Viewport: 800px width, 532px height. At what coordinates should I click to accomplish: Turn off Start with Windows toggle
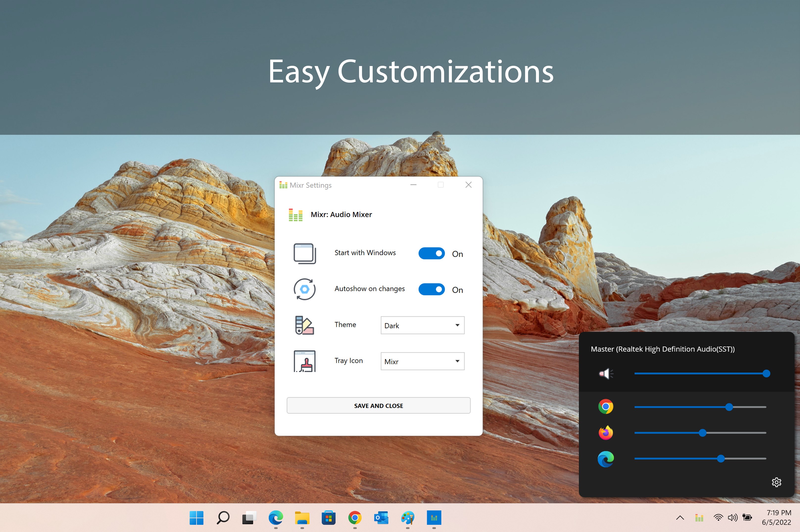(x=431, y=254)
